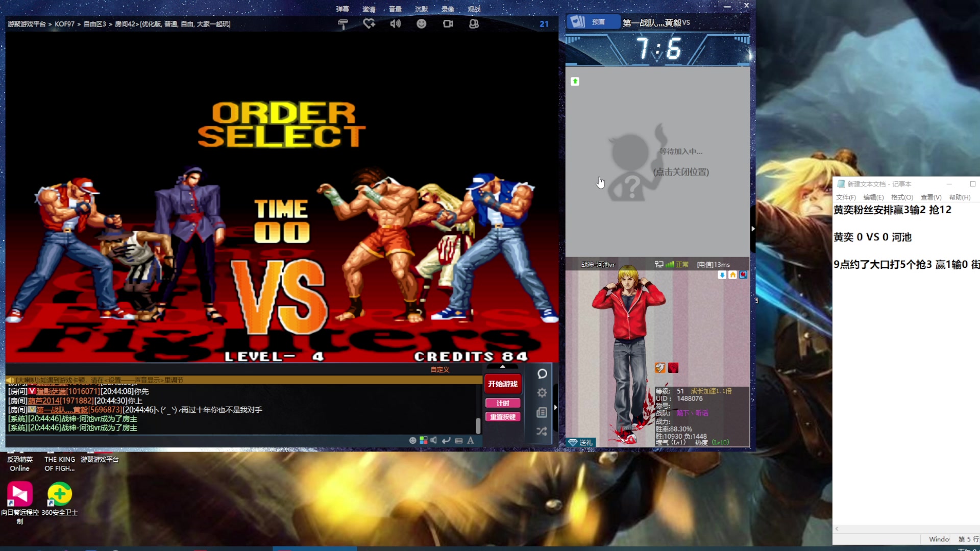This screenshot has width=980, height=551.
Task: Click the 自定义 custom link
Action: (439, 369)
